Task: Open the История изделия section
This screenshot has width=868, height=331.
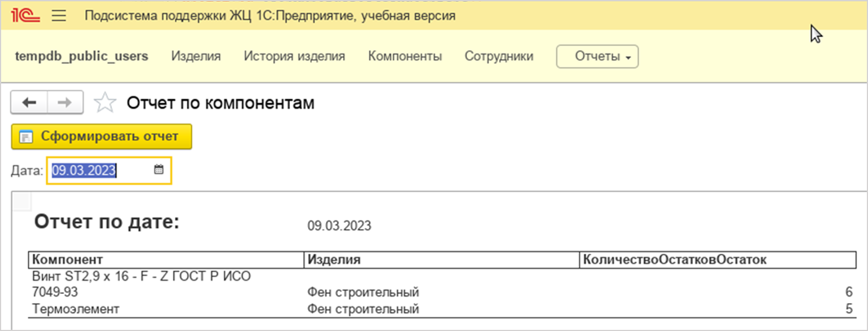Action: tap(294, 56)
